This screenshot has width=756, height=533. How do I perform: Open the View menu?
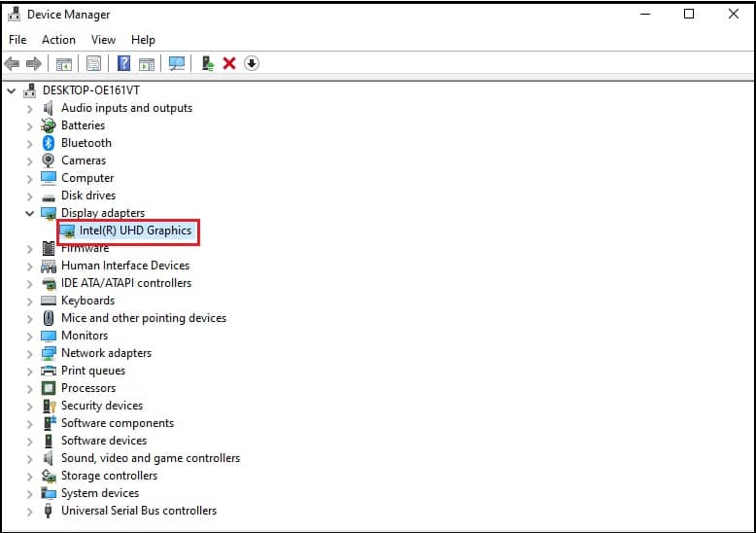(103, 40)
